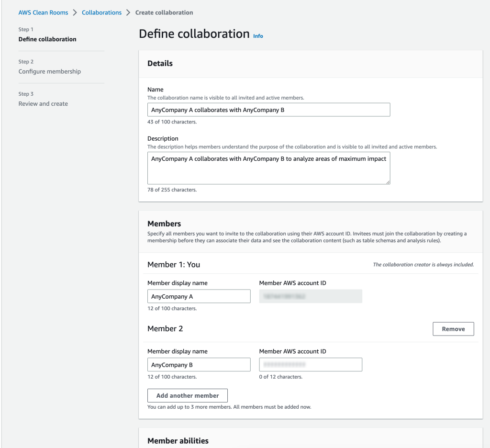Viewport: 490px width, 448px height.
Task: Click Member 1 display name field showing AnyCompany A
Action: 199,296
